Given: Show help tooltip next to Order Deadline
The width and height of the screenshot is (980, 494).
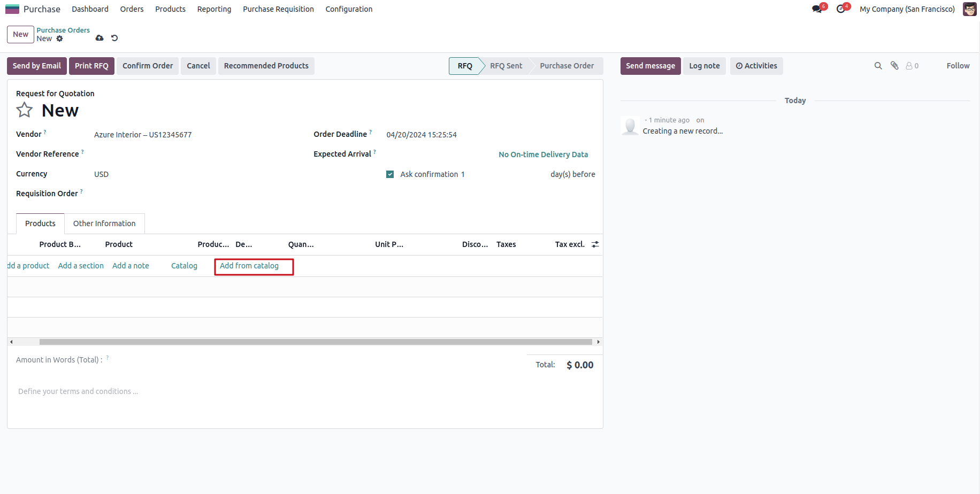Looking at the screenshot, I should (370, 132).
